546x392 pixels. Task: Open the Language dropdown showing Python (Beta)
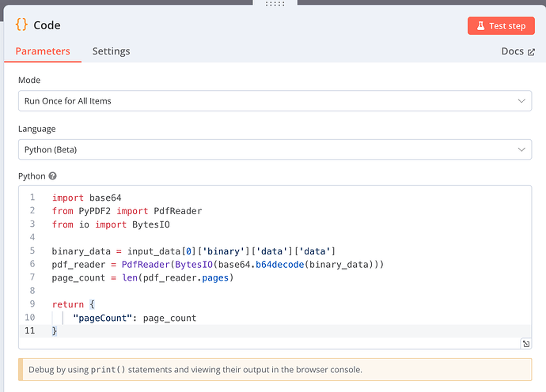click(275, 149)
